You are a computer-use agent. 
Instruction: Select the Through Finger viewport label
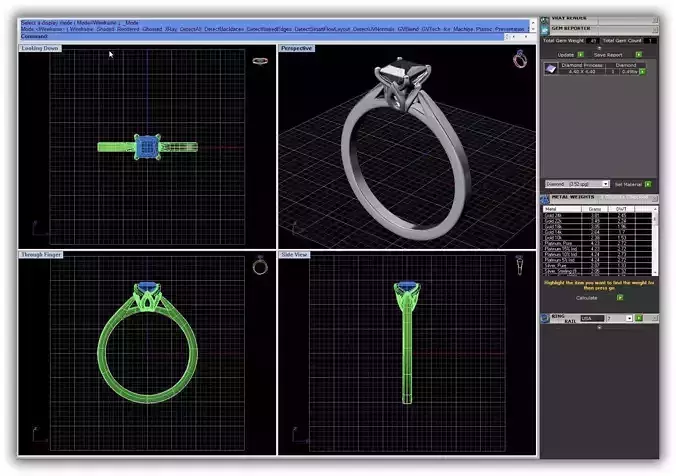click(41, 254)
